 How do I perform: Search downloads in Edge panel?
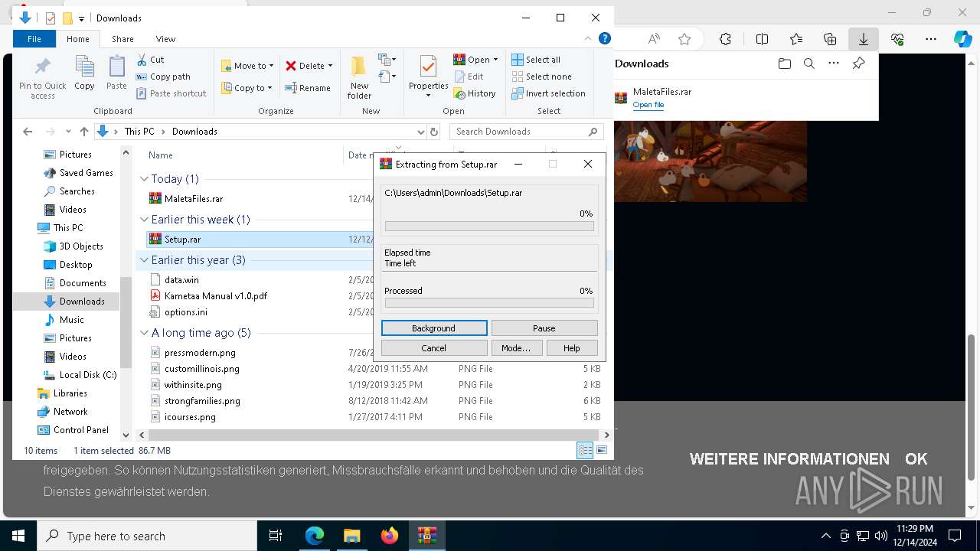coord(808,64)
